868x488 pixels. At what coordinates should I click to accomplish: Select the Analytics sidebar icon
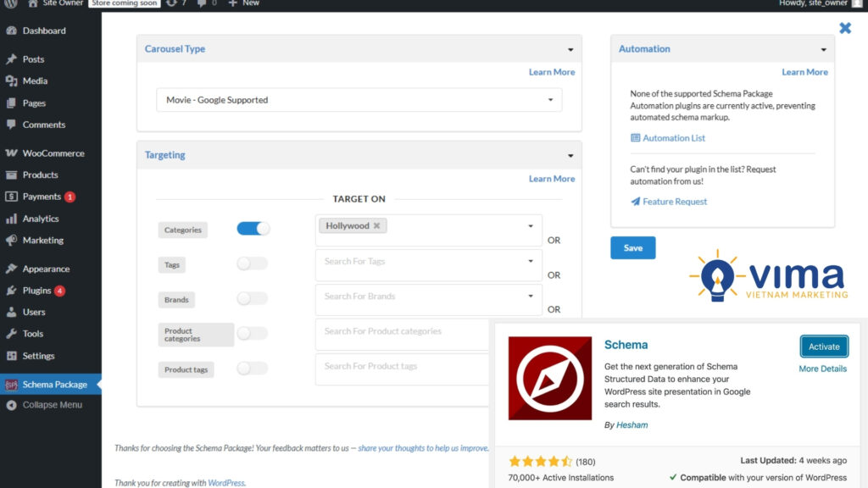pyautogui.click(x=11, y=219)
